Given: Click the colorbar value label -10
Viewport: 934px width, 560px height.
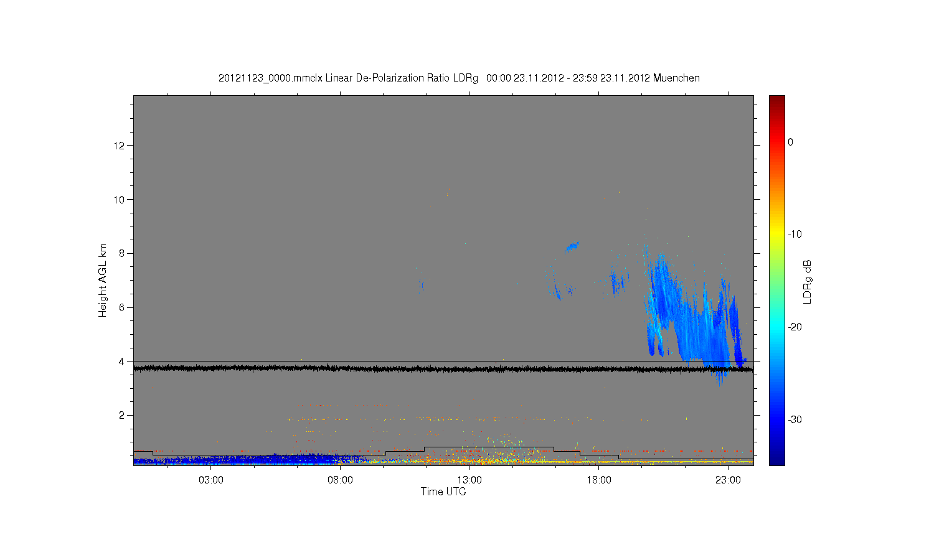Looking at the screenshot, I should [795, 235].
